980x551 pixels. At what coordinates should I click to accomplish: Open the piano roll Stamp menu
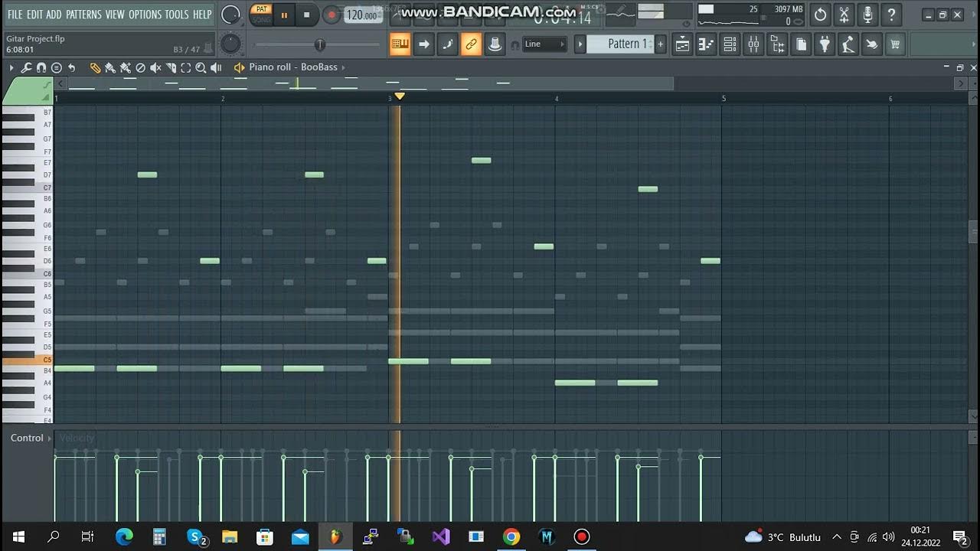[56, 67]
